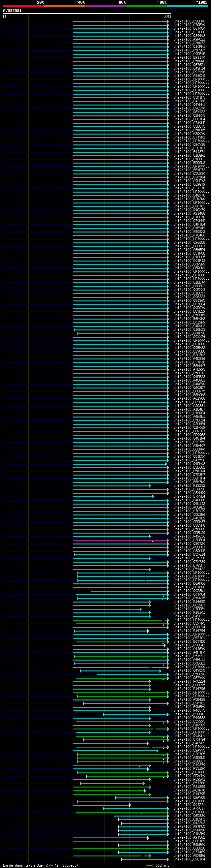This screenshot has width=211, height=868.
Task: Select label UniRef100_P49633
Action: (x=190, y=616)
